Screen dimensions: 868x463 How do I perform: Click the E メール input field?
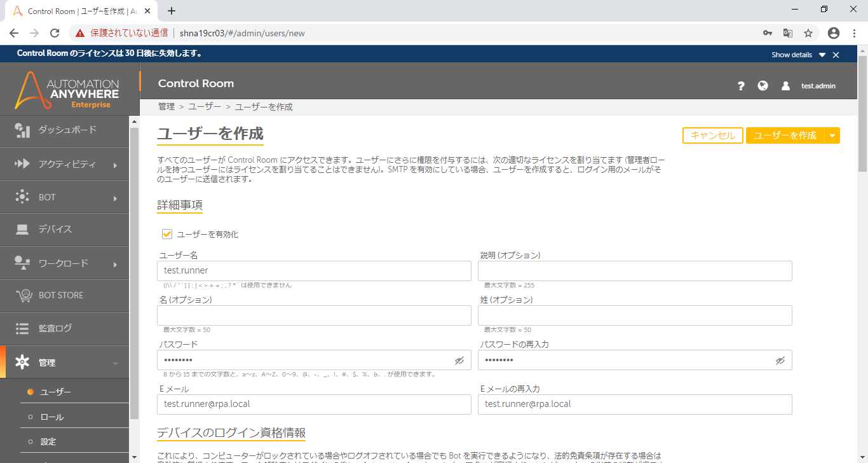314,404
